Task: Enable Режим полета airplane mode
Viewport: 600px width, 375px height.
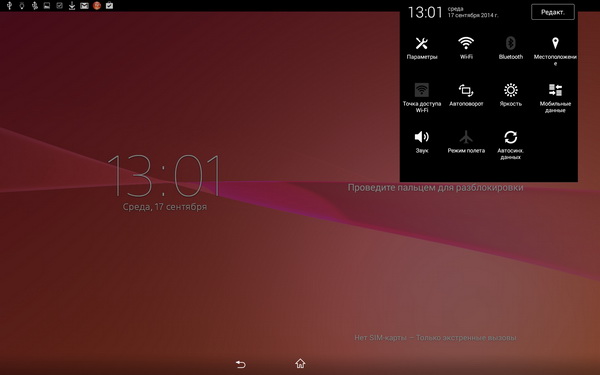Action: (466, 142)
